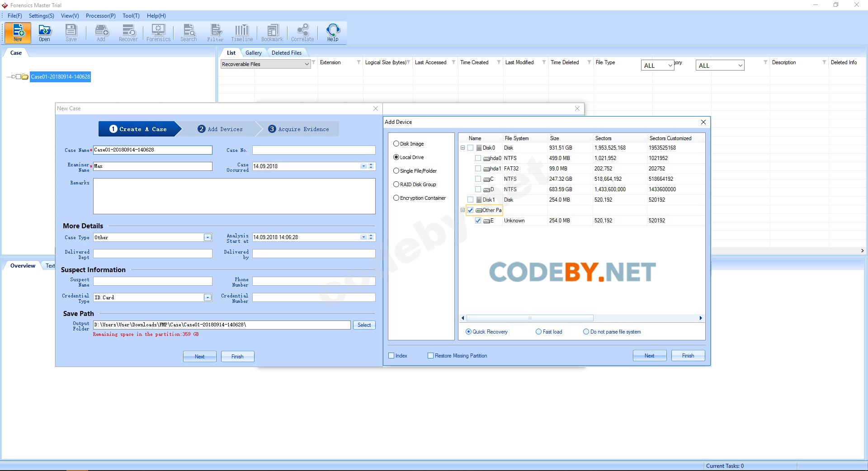Viewport: 868px width, 471px height.
Task: Open the Case Type dropdown
Action: click(x=208, y=238)
